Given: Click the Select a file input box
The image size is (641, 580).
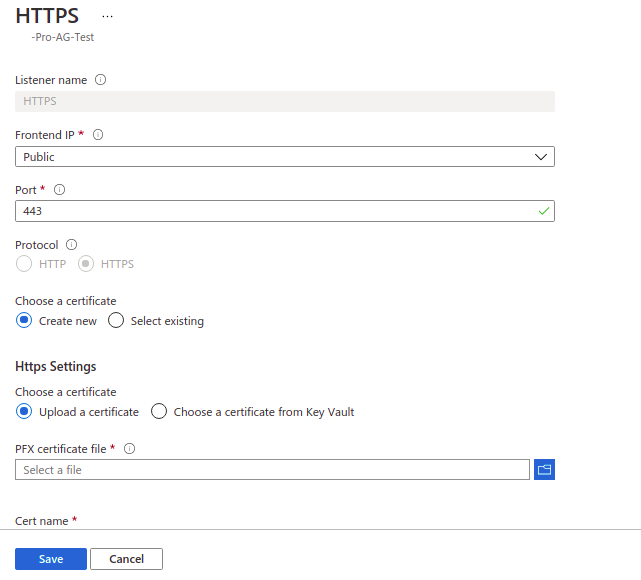Looking at the screenshot, I should pyautogui.click(x=272, y=469).
